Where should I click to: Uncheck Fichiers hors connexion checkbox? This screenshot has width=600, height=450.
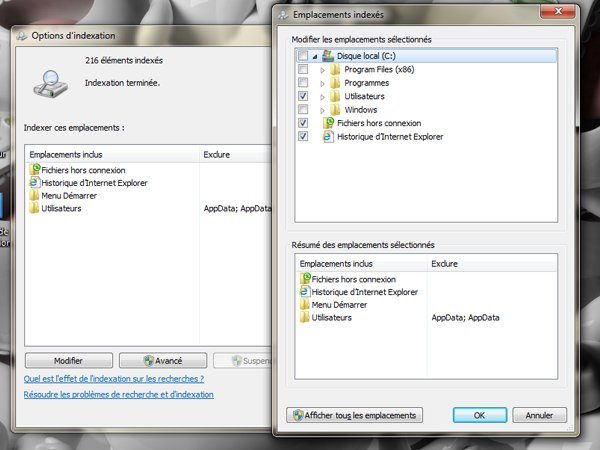coord(303,123)
